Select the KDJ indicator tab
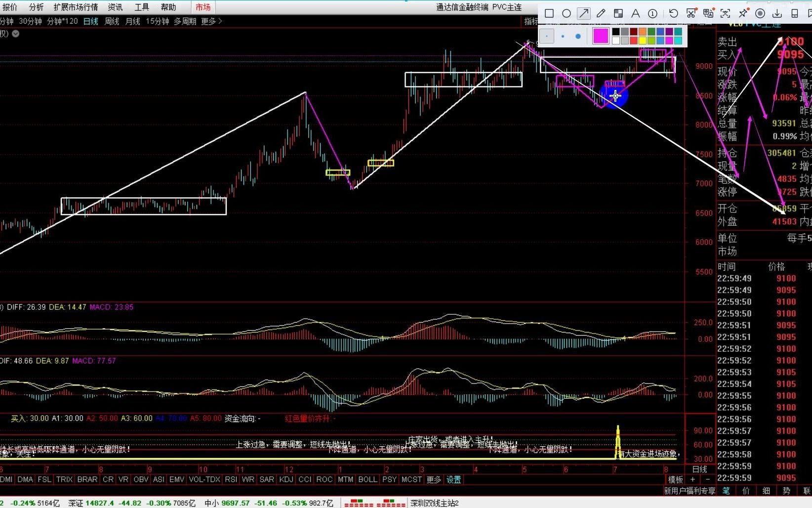 [286, 479]
